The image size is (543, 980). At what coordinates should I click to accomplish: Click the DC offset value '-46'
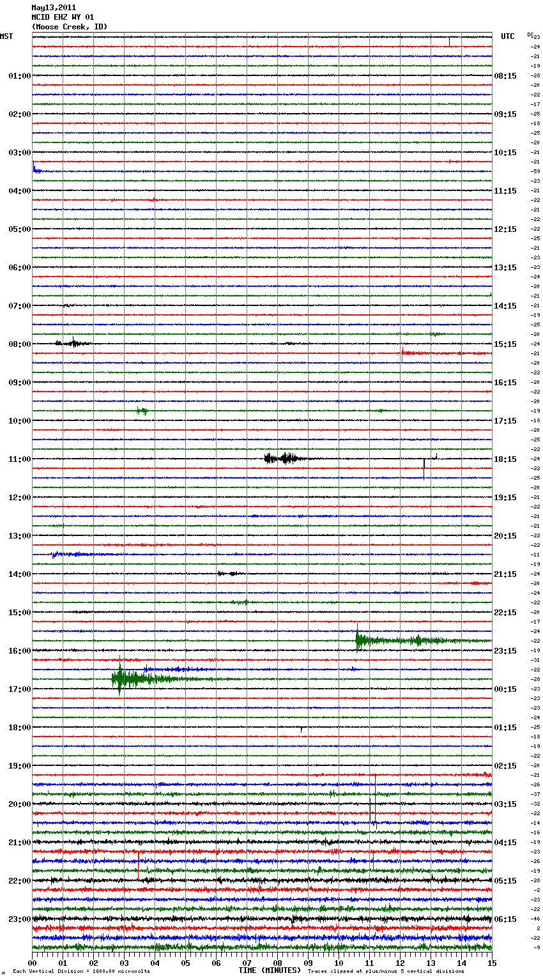tap(536, 919)
